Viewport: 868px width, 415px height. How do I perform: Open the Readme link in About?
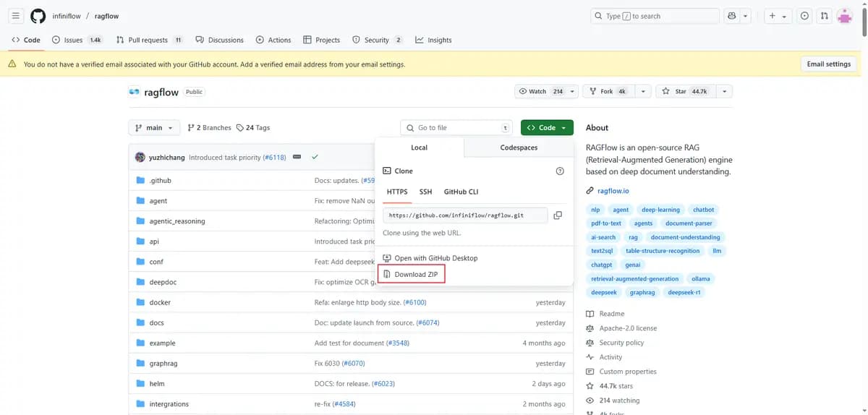click(x=612, y=314)
